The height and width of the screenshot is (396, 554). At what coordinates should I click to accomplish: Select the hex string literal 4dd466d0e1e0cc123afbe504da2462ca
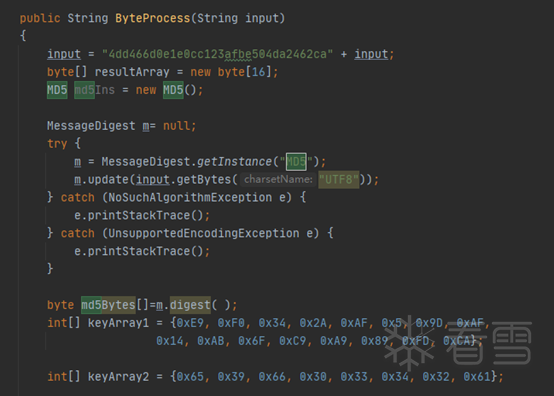[217, 54]
